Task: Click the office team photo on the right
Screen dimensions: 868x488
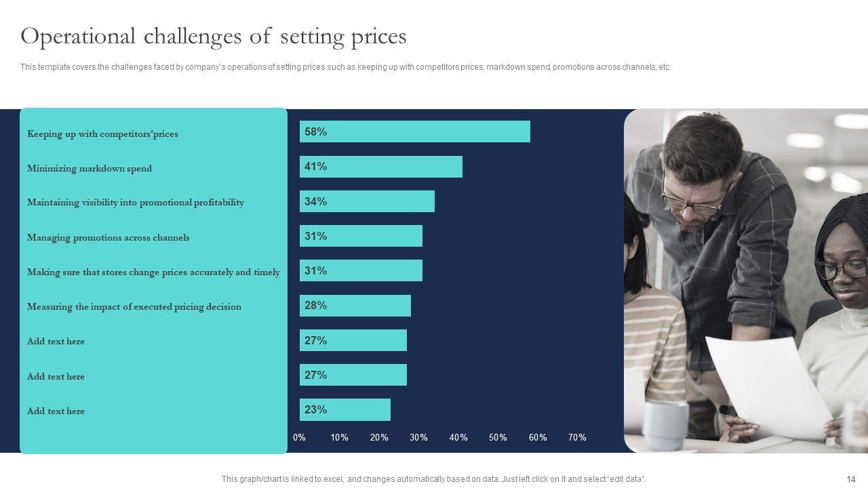Action: pyautogui.click(x=746, y=281)
